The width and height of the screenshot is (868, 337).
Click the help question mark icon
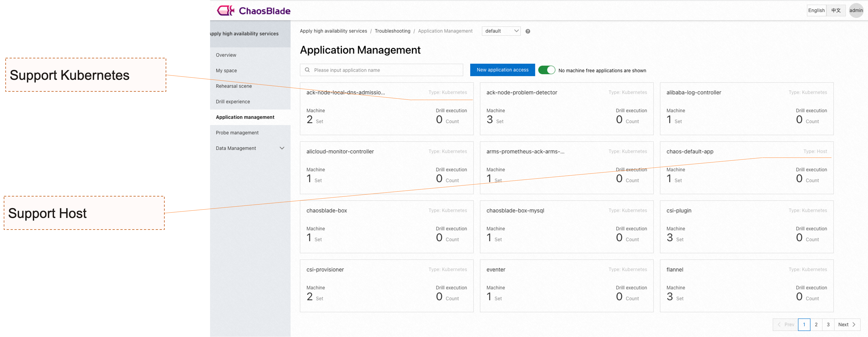pos(528,31)
